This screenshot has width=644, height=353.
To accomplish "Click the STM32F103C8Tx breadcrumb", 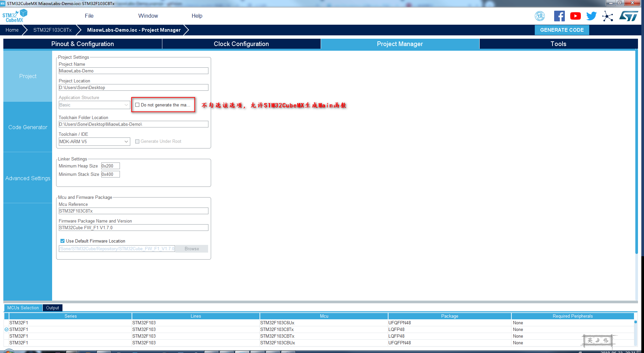I will coord(52,30).
